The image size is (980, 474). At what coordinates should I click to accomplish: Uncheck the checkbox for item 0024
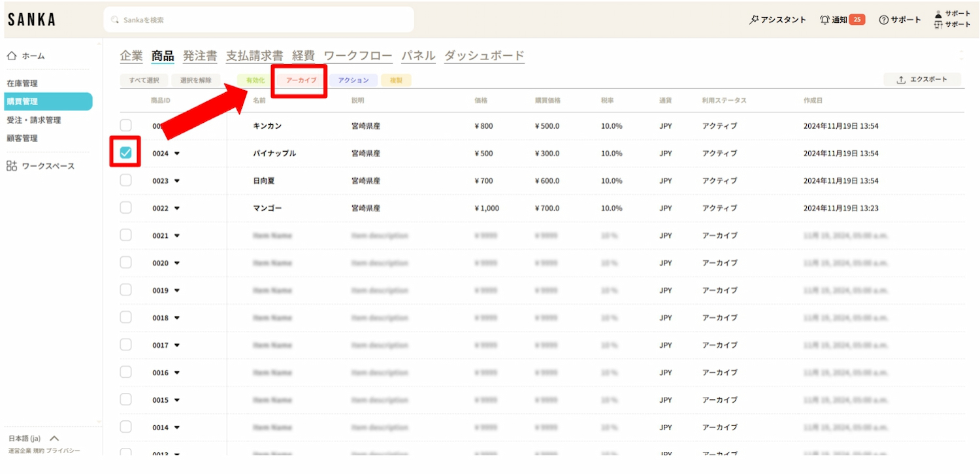click(126, 153)
